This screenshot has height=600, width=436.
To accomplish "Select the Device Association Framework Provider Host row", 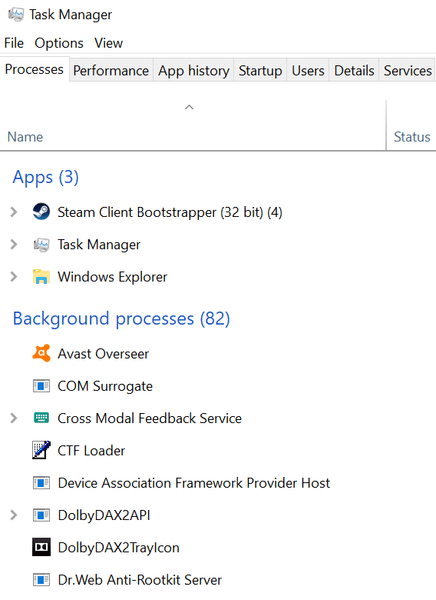I will (218, 483).
